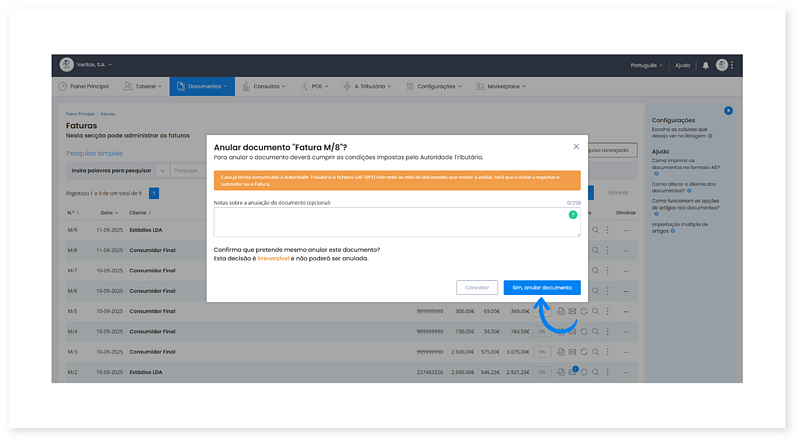Viewport: 800px width, 443px height.
Task: Click magnifier icon on M/2 row
Action: [595, 372]
